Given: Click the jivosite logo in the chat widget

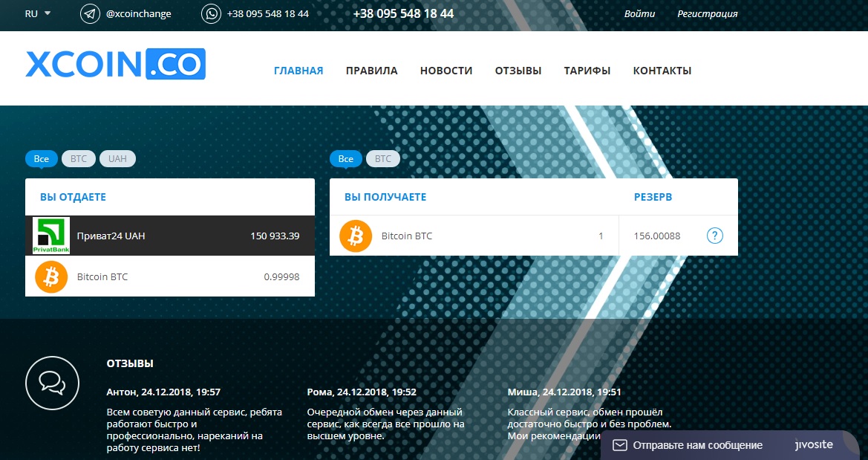Looking at the screenshot, I should [x=814, y=444].
